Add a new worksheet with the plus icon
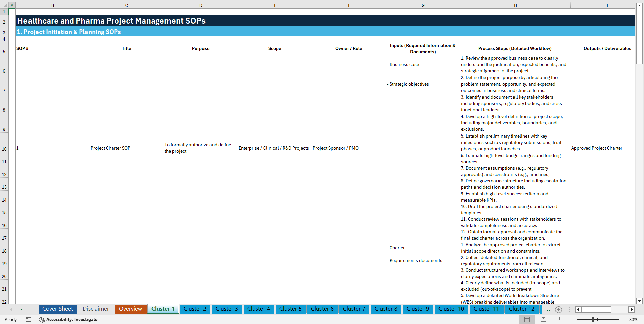The height and width of the screenshot is (324, 644). [x=559, y=309]
